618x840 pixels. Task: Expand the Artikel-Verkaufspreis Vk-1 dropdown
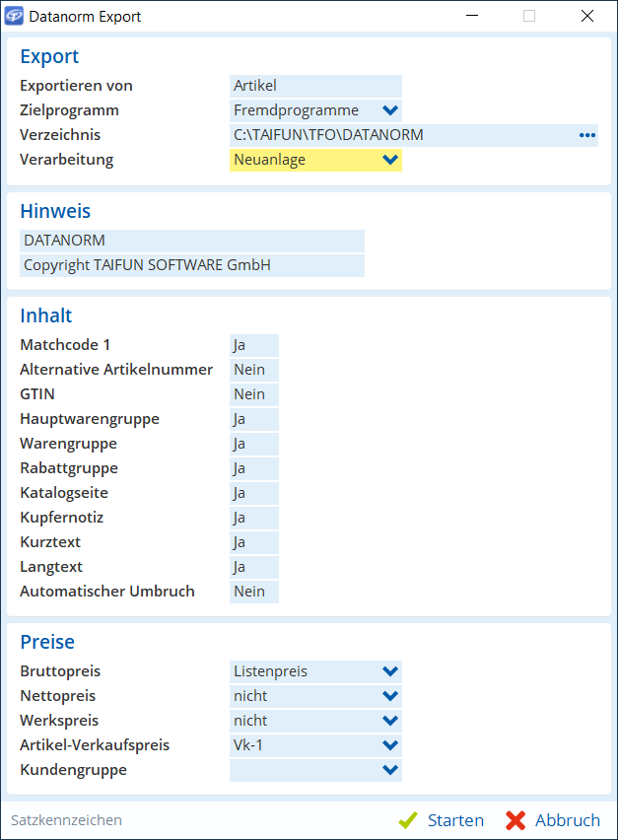tap(389, 745)
